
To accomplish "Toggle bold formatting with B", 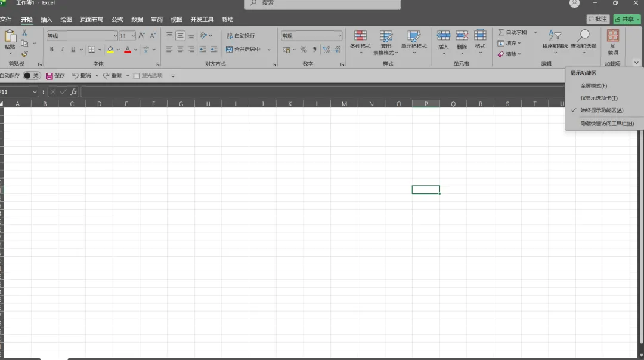I will point(51,50).
